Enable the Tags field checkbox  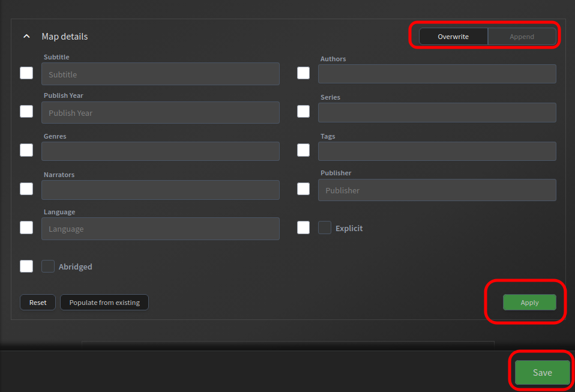[303, 150]
